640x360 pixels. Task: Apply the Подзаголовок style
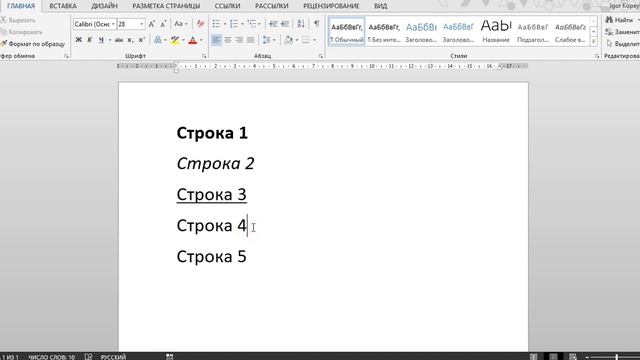pyautogui.click(x=533, y=32)
